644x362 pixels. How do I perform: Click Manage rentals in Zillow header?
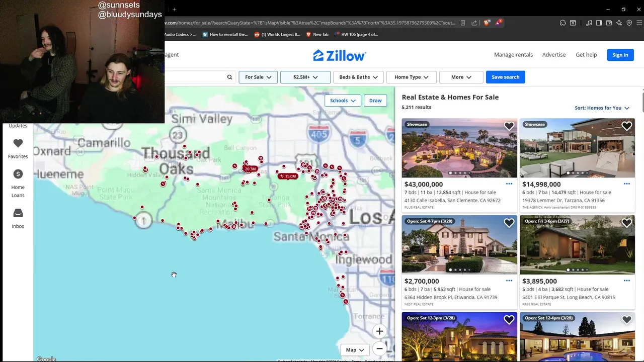[513, 55]
